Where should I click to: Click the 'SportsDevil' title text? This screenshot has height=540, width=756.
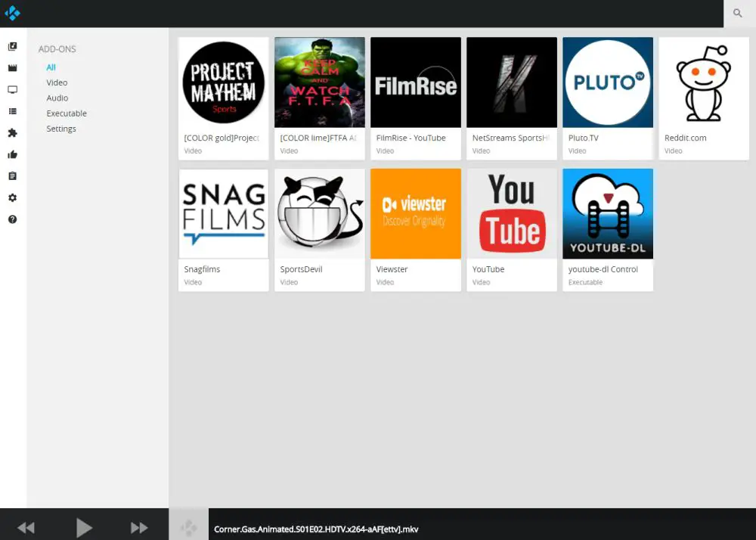point(302,269)
